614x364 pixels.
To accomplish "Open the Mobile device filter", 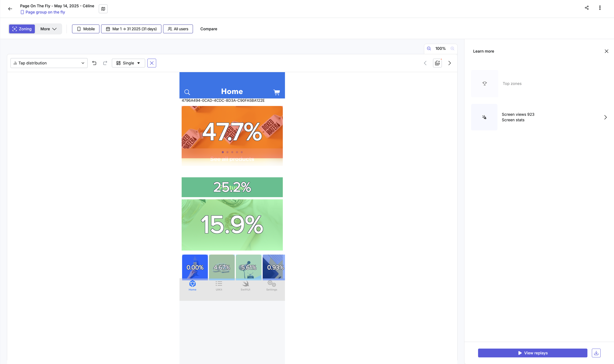I will click(86, 29).
